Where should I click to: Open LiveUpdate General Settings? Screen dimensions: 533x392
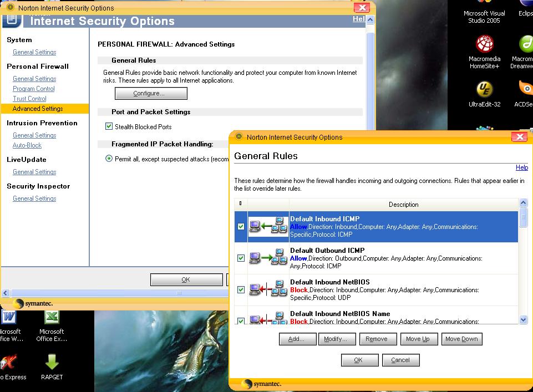[x=34, y=172]
